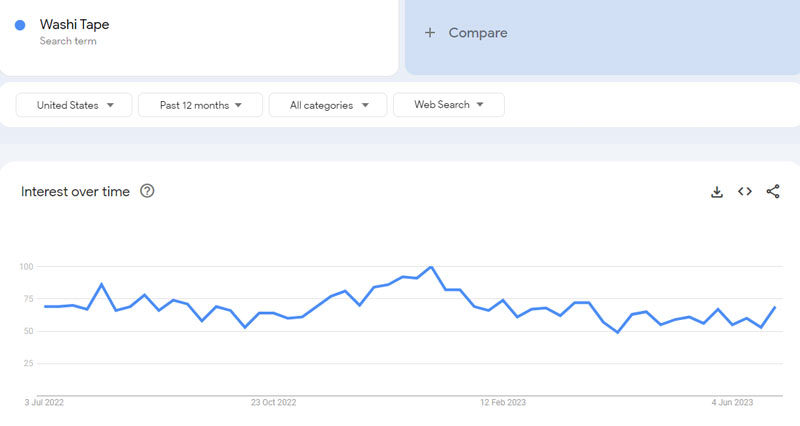Click the 4 Jun 2023 axis label
This screenshot has height=426, width=800.
pyautogui.click(x=732, y=403)
